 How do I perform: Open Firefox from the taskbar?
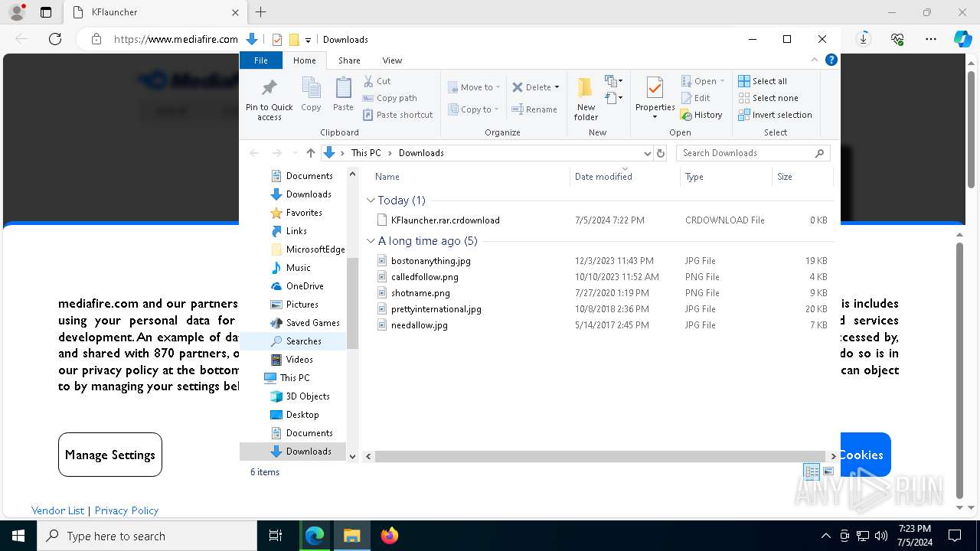click(x=389, y=536)
